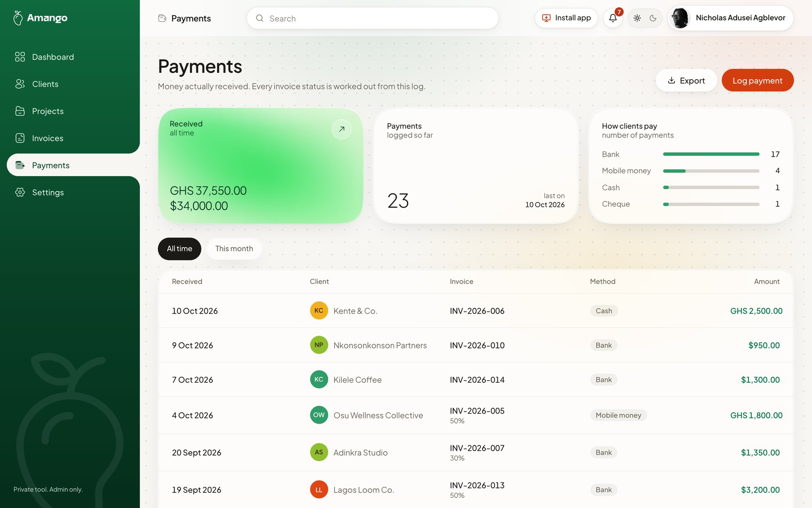This screenshot has width=812, height=508.
Task: Open the notifications bell
Action: pos(613,18)
